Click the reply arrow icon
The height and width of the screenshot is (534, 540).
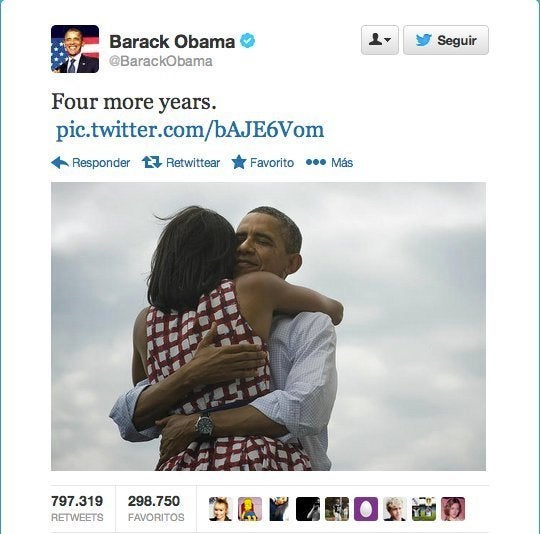tap(60, 162)
